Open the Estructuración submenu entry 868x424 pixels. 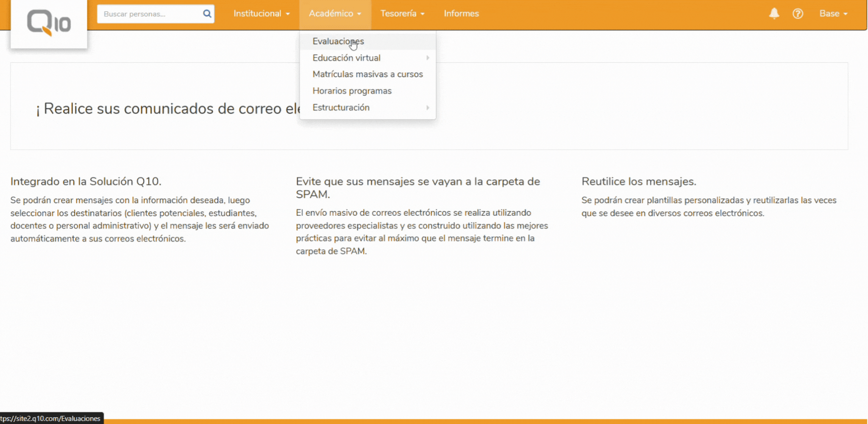341,108
